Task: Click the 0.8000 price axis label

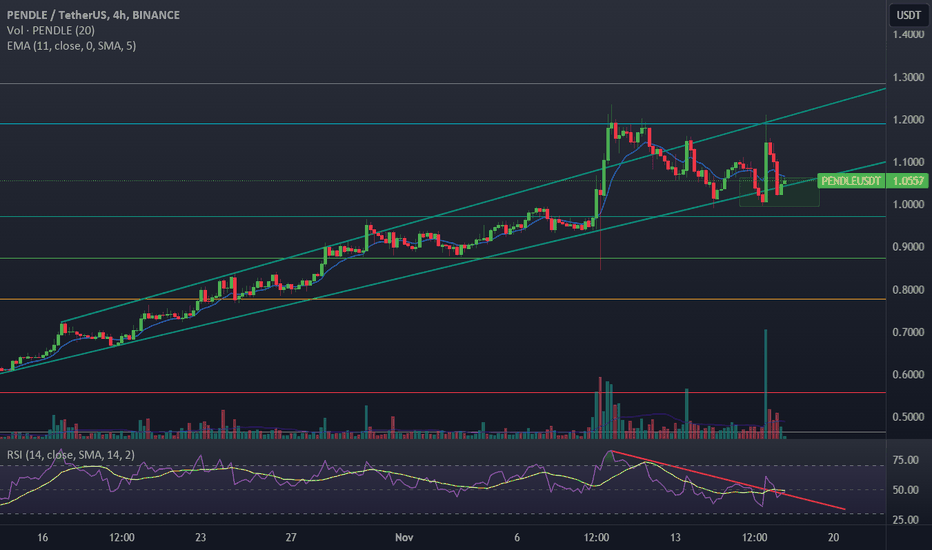Action: tap(908, 290)
